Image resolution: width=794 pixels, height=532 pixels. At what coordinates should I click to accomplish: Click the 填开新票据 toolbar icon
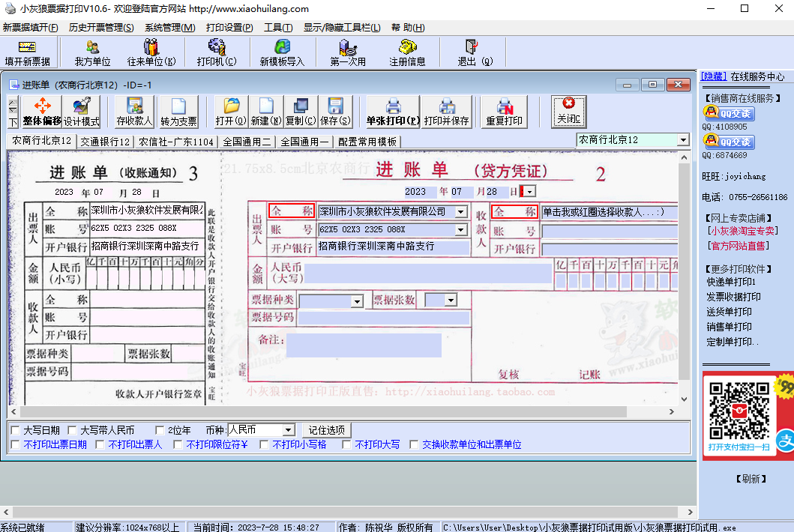pyautogui.click(x=27, y=53)
